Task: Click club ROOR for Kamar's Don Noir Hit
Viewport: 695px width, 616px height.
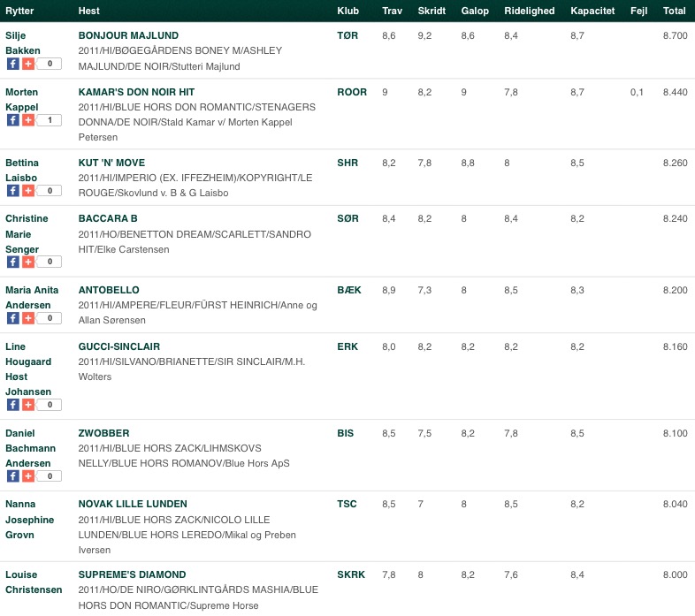Action: (352, 92)
